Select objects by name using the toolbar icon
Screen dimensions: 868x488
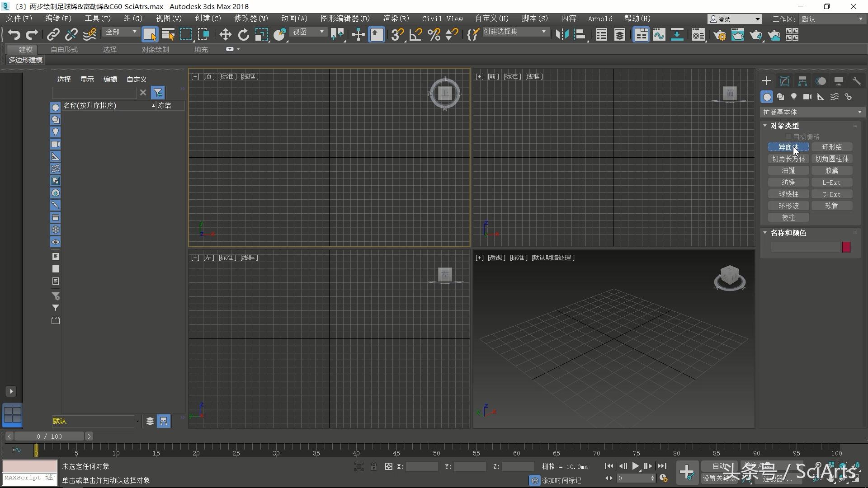168,34
